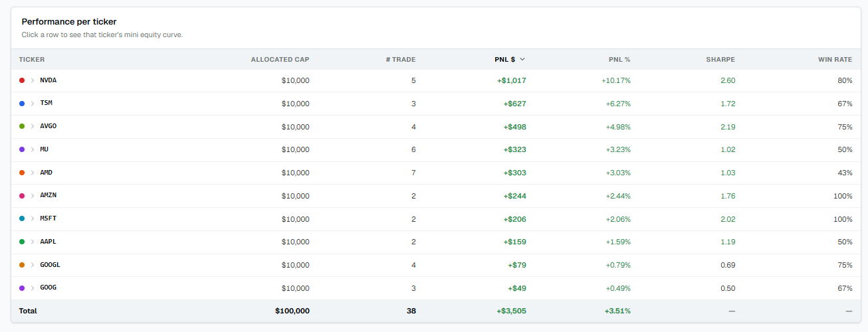Viewport: 868px width, 332px height.
Task: Expand the AVGO row chevron
Action: (x=32, y=126)
